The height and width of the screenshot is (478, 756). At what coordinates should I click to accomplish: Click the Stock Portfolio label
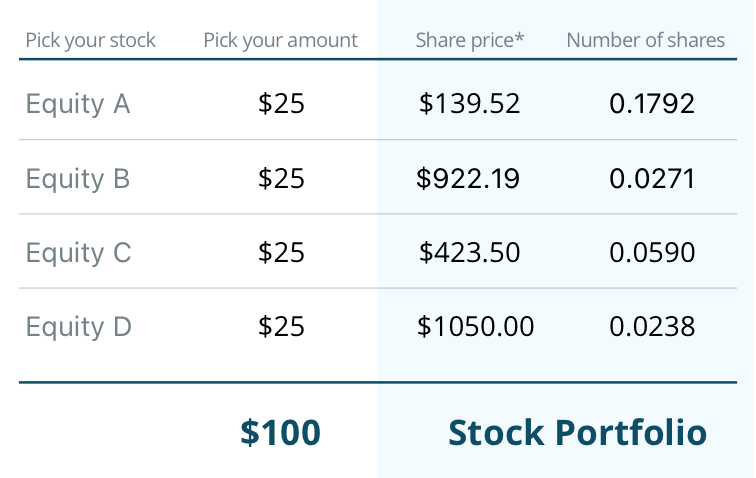(577, 432)
